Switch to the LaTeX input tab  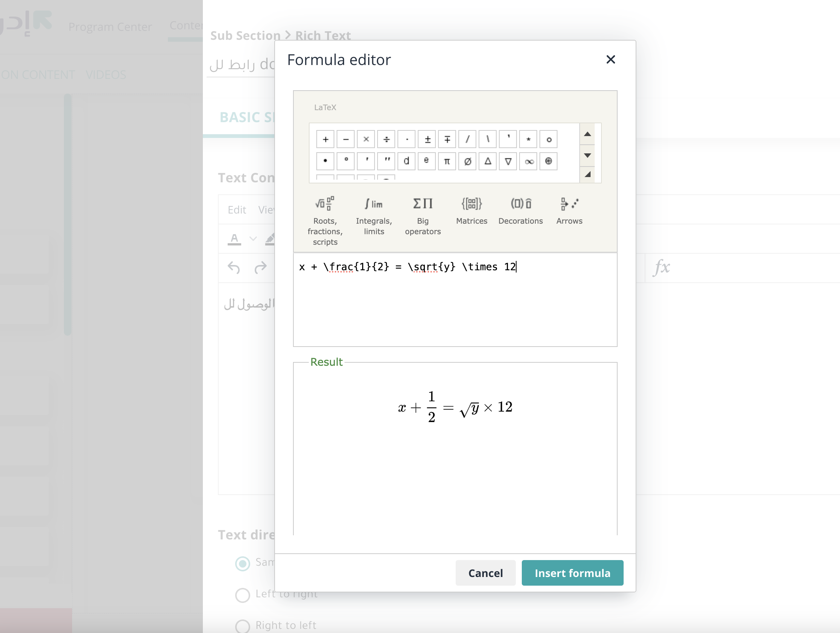pos(326,107)
